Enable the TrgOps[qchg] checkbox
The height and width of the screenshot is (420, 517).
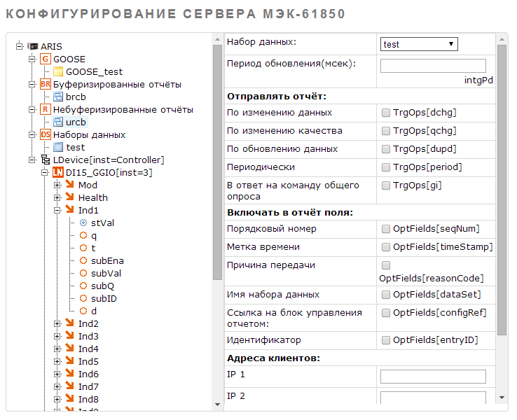pyautogui.click(x=385, y=131)
